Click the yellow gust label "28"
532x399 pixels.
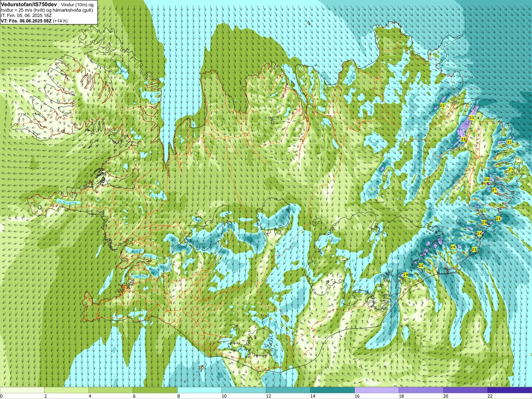point(463,139)
